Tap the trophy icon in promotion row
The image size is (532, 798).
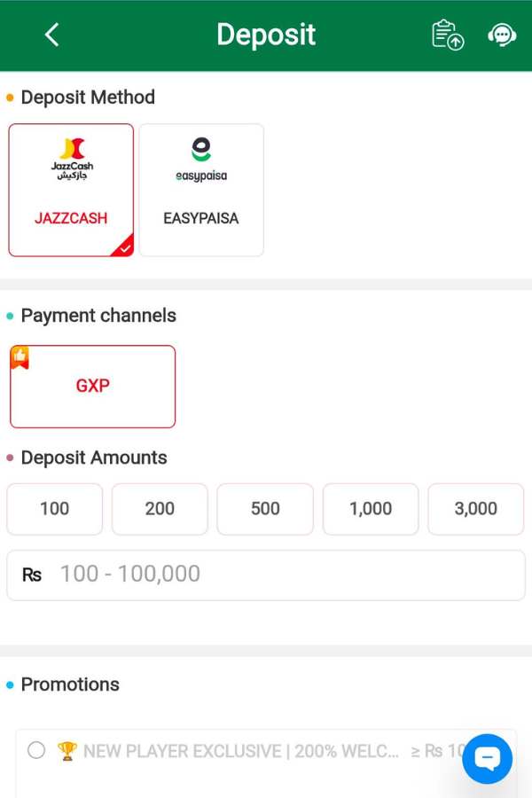pyautogui.click(x=66, y=751)
